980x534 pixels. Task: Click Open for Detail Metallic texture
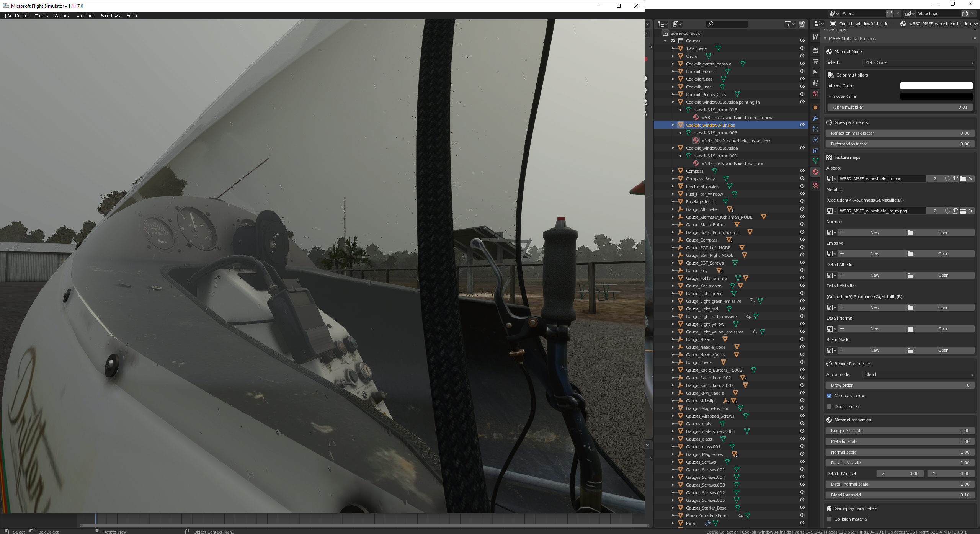click(940, 307)
